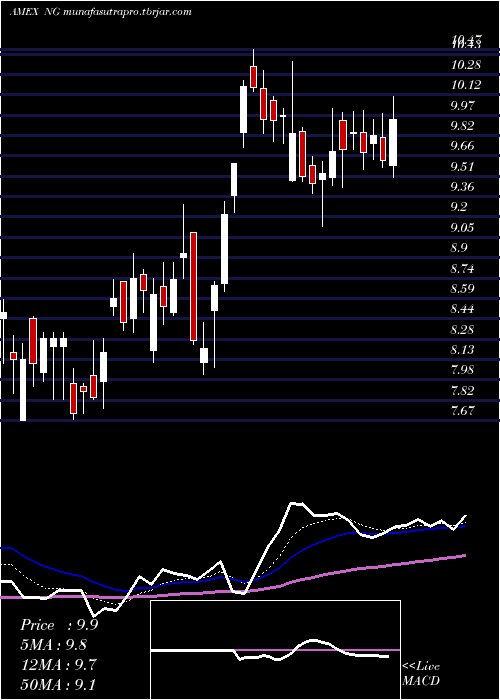Click the '50MA : 9.1' readout

[x=58, y=684]
